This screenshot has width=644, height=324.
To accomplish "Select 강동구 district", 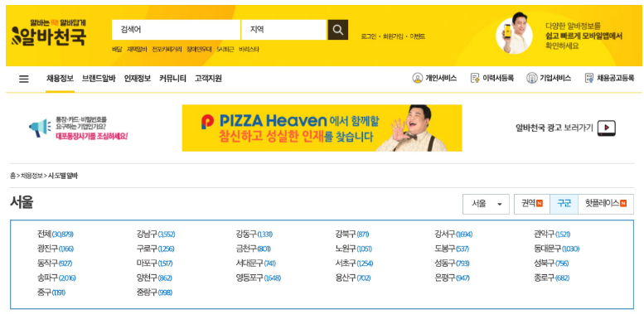I will tap(254, 235).
